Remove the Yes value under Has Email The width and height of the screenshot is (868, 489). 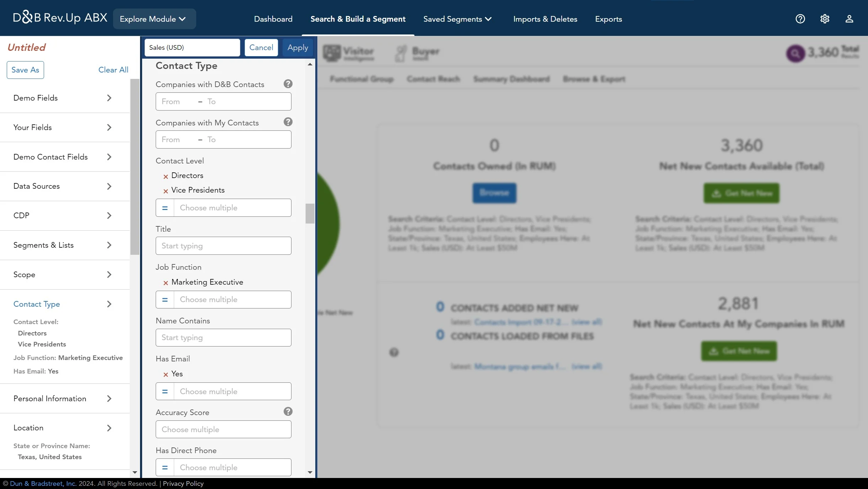click(165, 375)
